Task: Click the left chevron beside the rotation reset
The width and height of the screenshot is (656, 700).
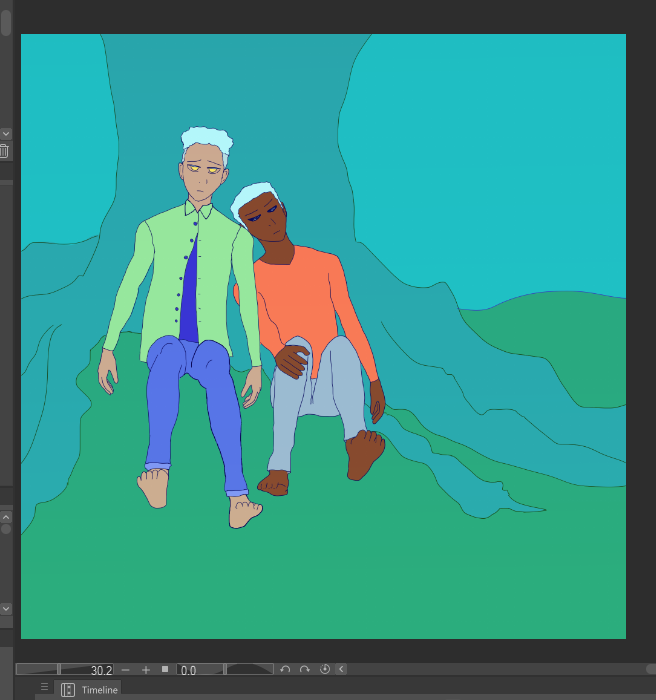Action: pos(341,669)
